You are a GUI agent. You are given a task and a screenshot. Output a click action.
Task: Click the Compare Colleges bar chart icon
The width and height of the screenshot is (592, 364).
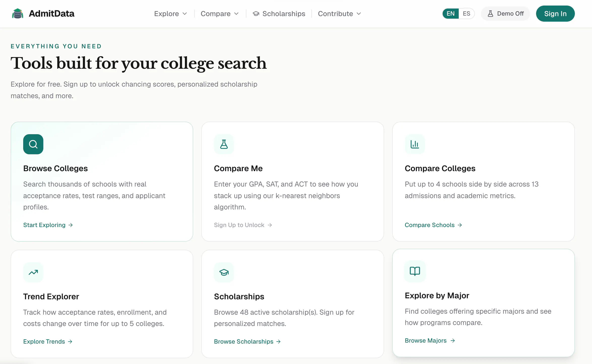(415, 144)
